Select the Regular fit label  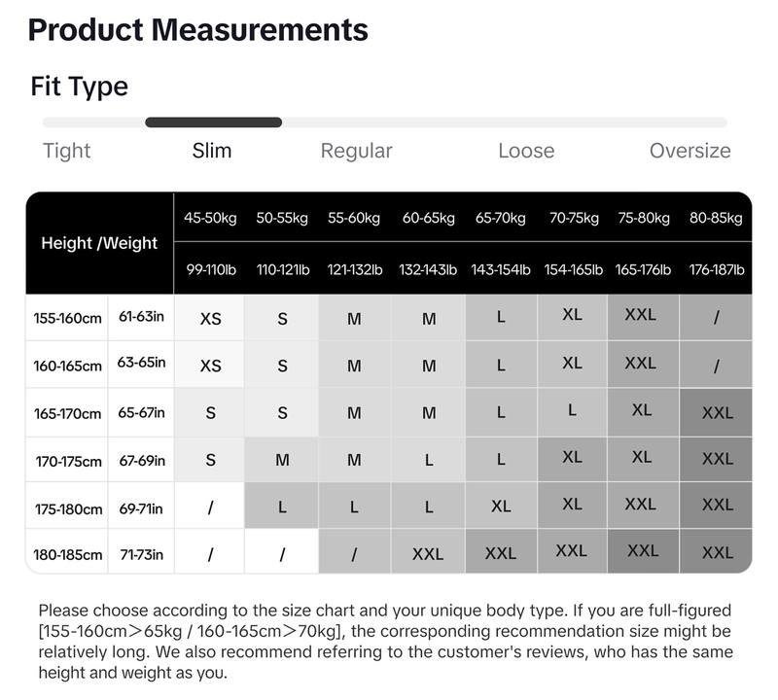click(356, 151)
